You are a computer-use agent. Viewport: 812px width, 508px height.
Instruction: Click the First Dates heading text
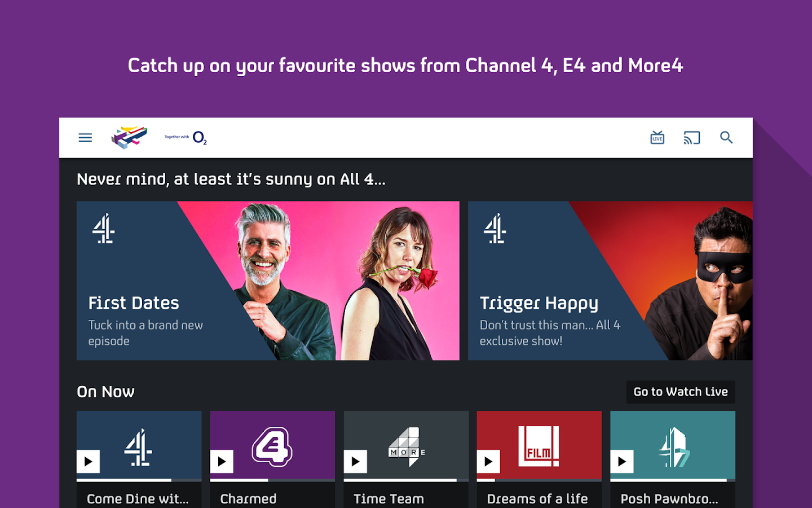134,303
